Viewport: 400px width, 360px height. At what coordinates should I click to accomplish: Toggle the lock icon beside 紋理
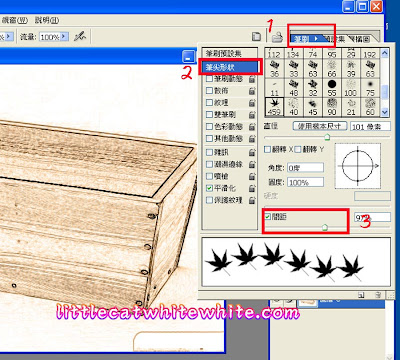252,103
